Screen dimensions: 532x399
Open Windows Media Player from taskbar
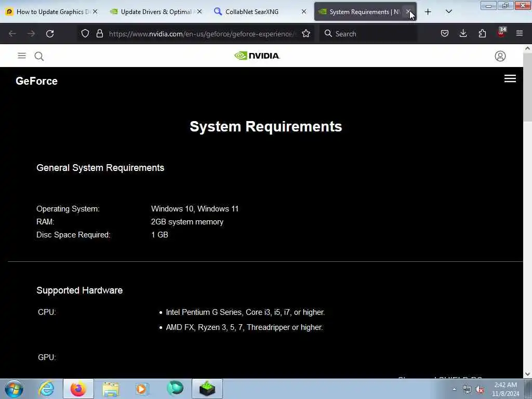click(x=142, y=389)
